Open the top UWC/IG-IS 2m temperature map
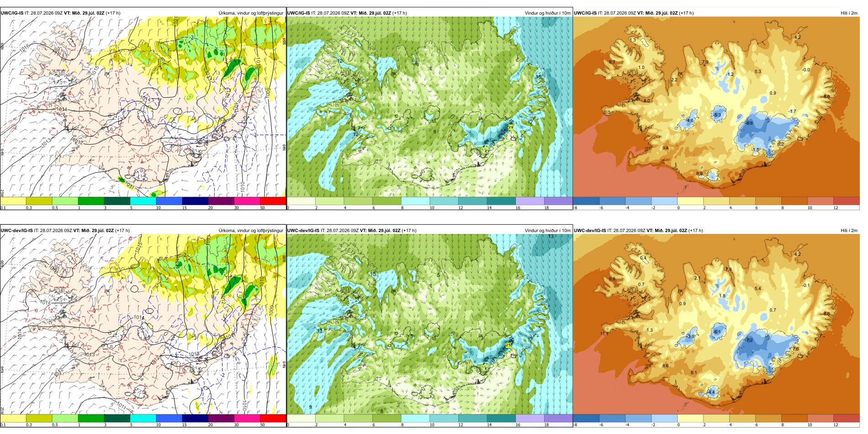Screen dimensions: 868x434 coord(716,107)
